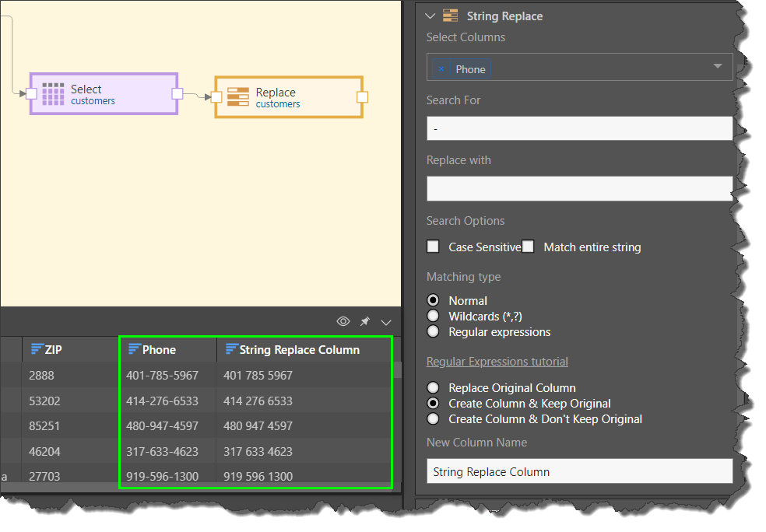Select Replace Original Column option
Viewport: 766px width, 532px height.
coord(434,387)
